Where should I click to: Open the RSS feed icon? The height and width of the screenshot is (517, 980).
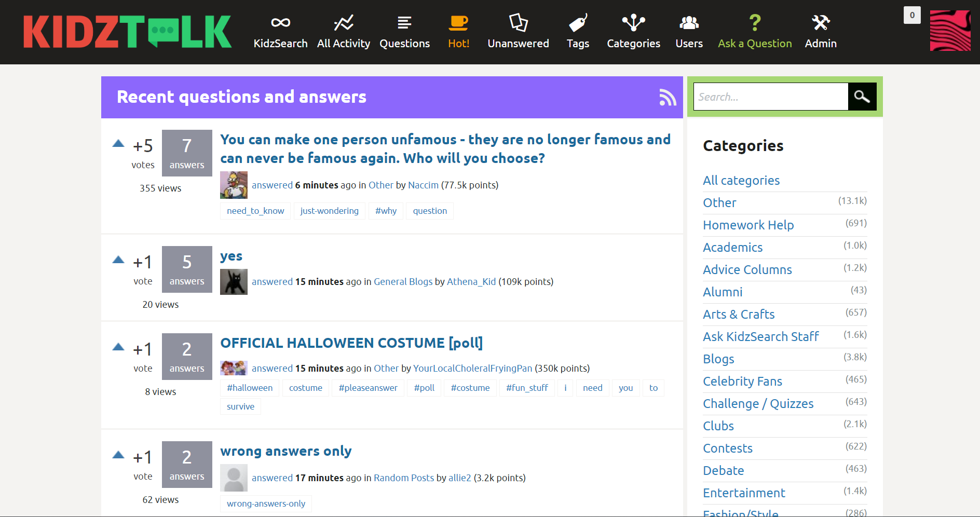click(x=668, y=97)
